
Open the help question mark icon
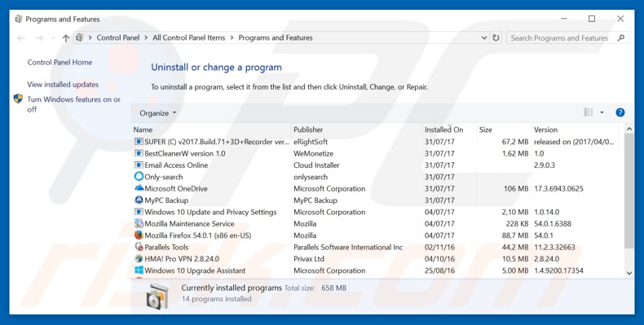tap(620, 112)
